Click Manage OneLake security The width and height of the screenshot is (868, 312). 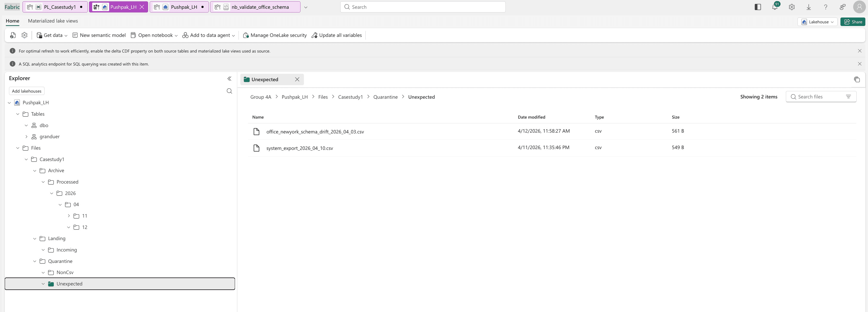(x=274, y=35)
